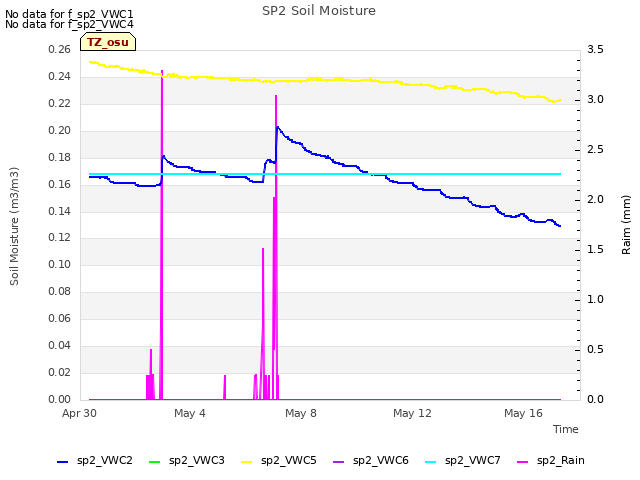The image size is (640, 480).
Task: Click the 3.0 right axis tick value
Action: click(595, 99)
